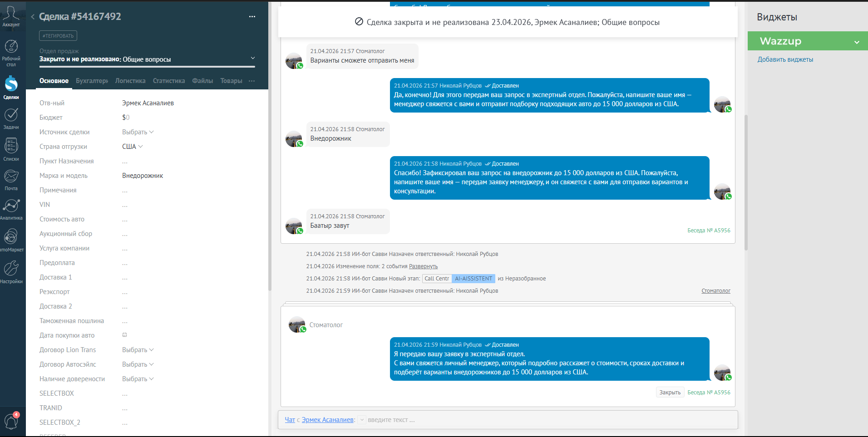Click the Таможенная пошлина empty field
This screenshot has height=437, width=868.
(x=125, y=321)
